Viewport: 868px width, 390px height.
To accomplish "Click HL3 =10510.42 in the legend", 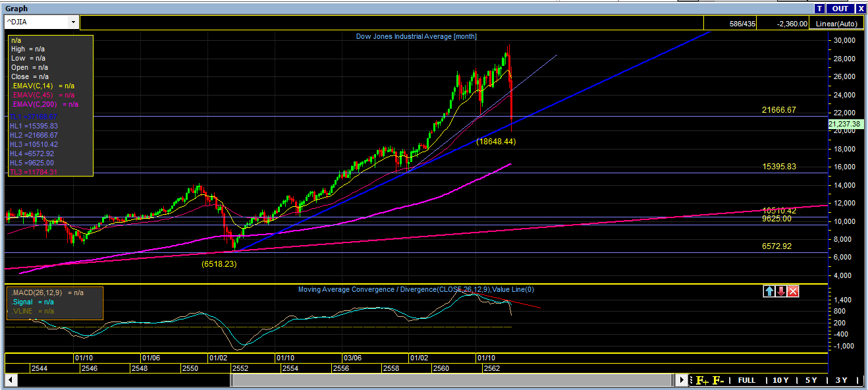I will [34, 144].
